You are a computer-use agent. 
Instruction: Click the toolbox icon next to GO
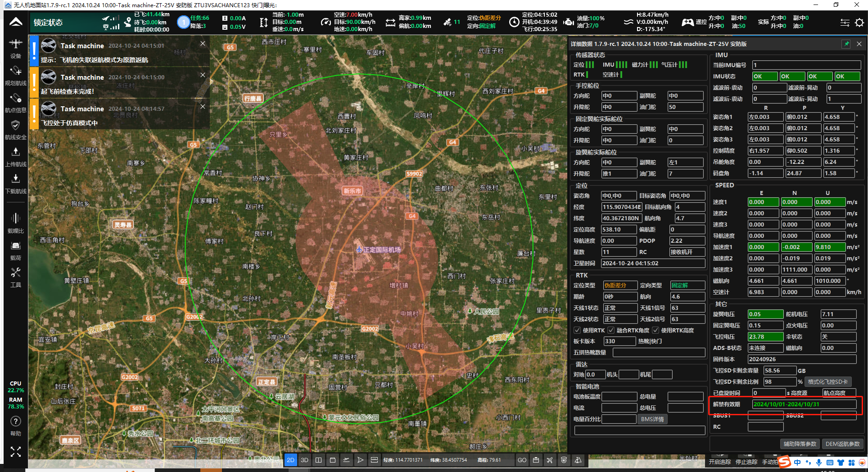(536, 460)
